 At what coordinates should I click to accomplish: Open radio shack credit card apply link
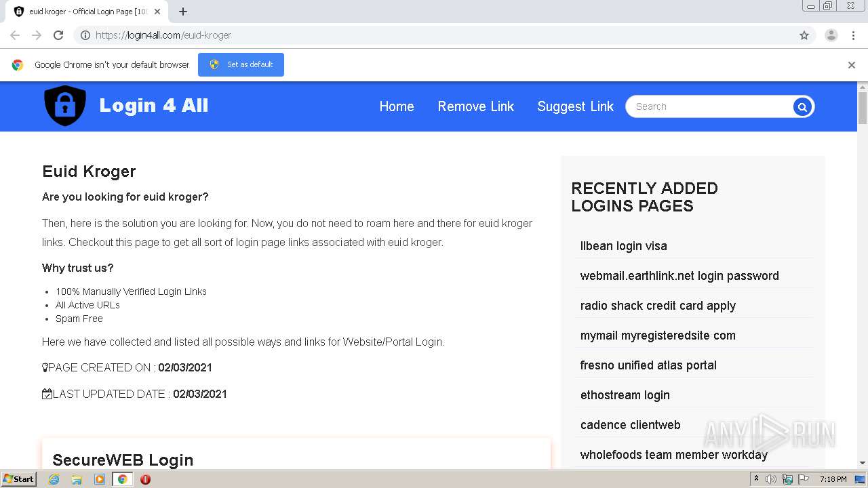[x=658, y=306]
